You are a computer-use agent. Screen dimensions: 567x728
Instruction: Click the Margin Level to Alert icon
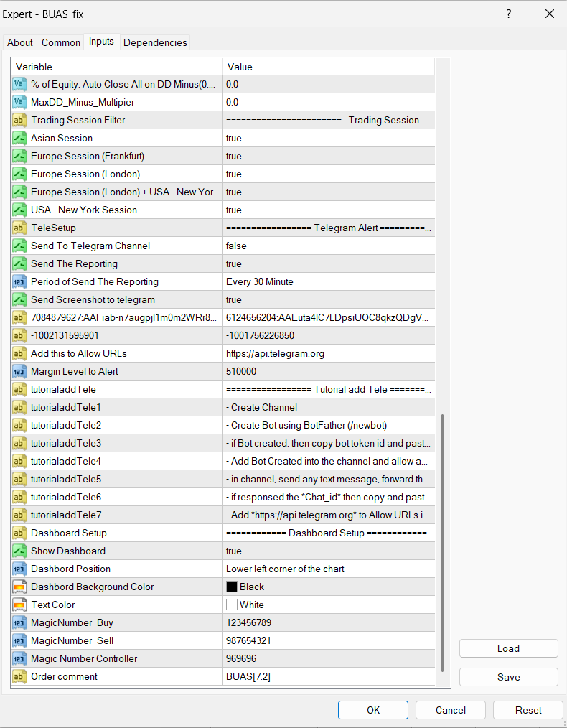[20, 371]
